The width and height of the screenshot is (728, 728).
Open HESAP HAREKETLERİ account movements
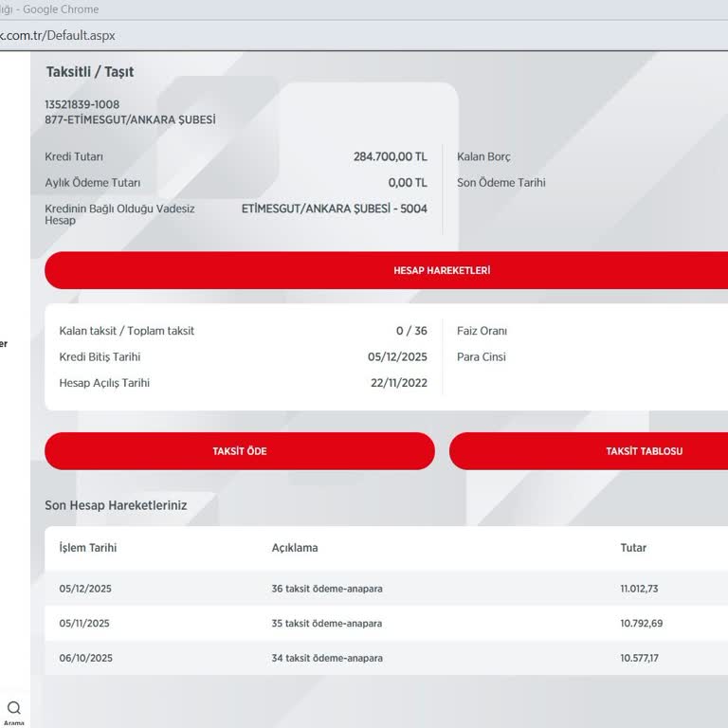pyautogui.click(x=442, y=270)
